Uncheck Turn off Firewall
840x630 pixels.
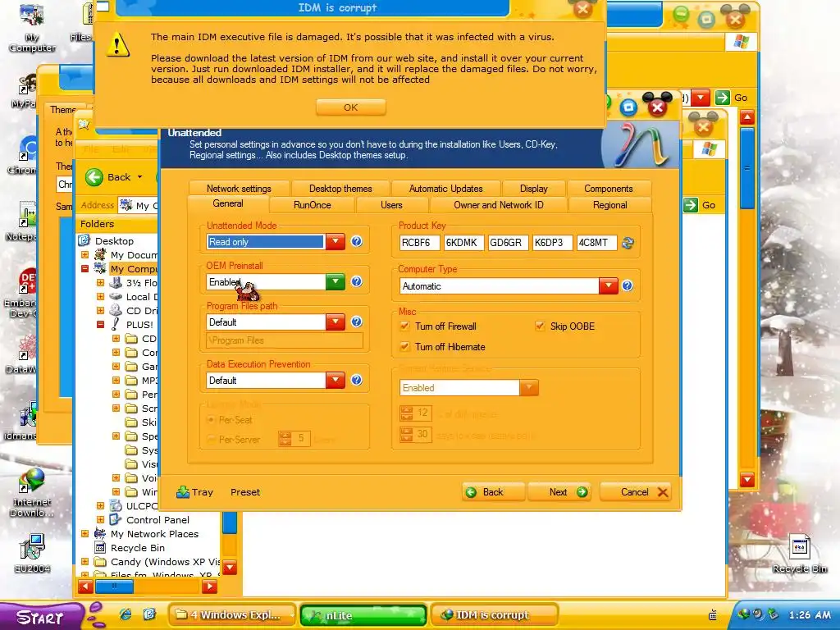[405, 326]
